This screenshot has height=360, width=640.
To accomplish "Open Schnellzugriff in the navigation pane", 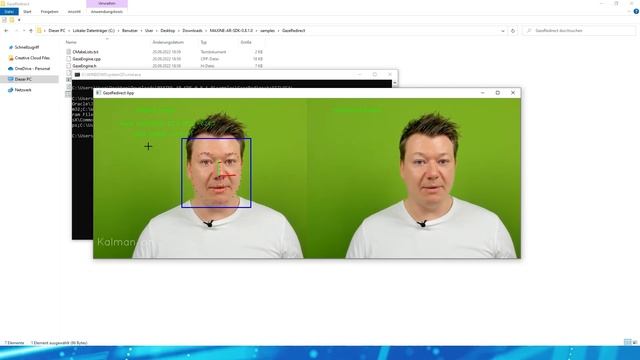I will (x=27, y=47).
